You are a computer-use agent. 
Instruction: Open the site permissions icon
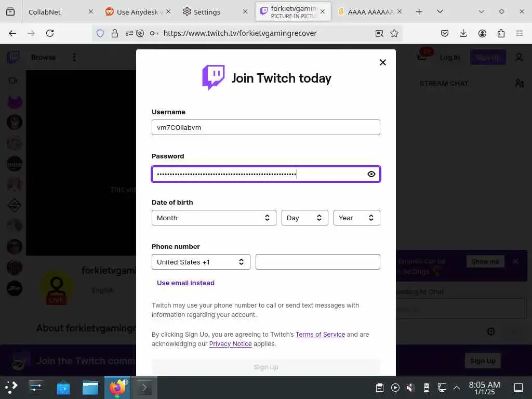coord(129,33)
